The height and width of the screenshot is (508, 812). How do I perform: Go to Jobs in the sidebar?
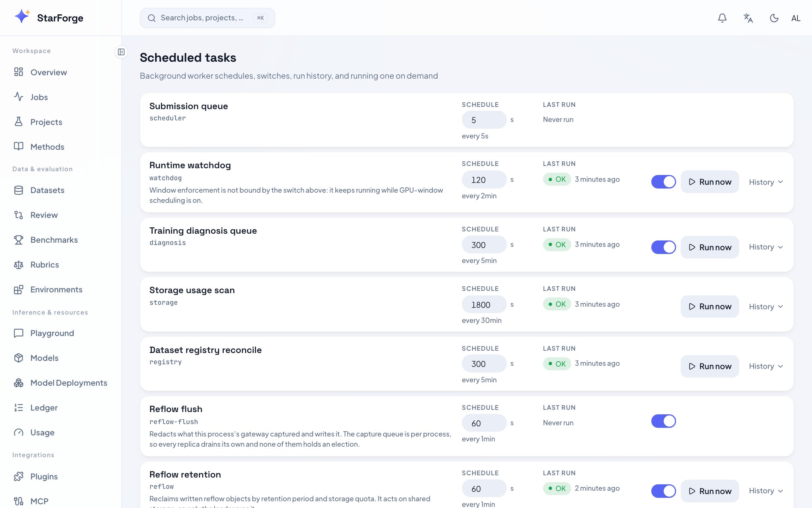point(61,97)
